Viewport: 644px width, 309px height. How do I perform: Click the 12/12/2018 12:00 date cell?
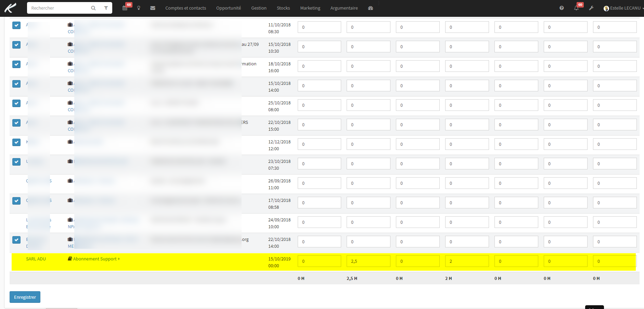pos(279,145)
